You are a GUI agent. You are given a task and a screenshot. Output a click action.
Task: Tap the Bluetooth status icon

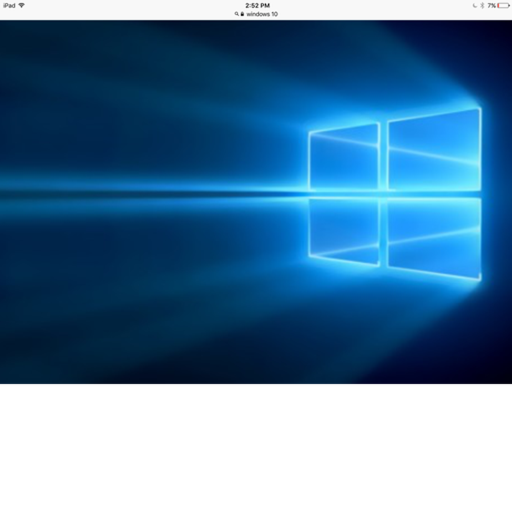coord(482,6)
